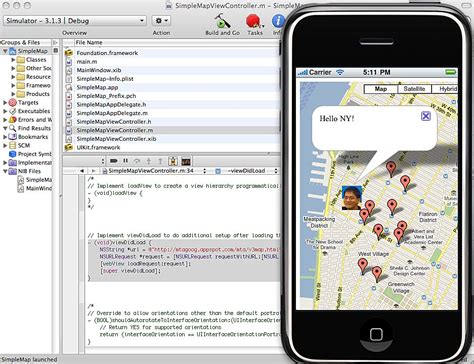
Task: Switch simulator map to Map view
Action: (x=381, y=89)
